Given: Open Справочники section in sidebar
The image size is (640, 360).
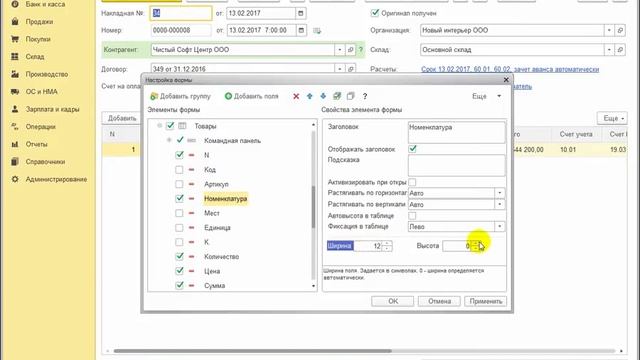Looking at the screenshot, I should (x=45, y=162).
